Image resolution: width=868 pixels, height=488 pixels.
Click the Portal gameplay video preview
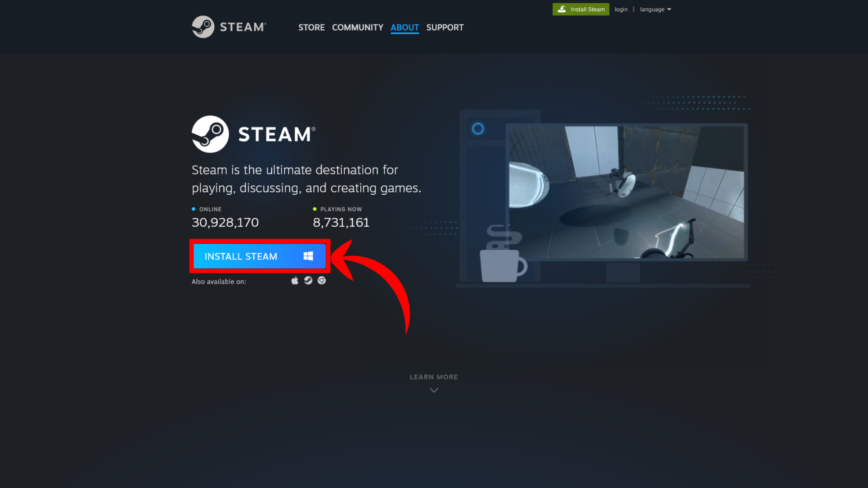pyautogui.click(x=626, y=192)
